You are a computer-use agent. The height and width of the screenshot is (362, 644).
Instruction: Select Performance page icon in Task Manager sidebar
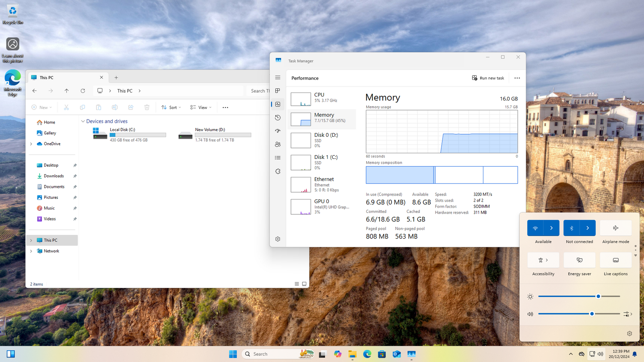pos(278,104)
